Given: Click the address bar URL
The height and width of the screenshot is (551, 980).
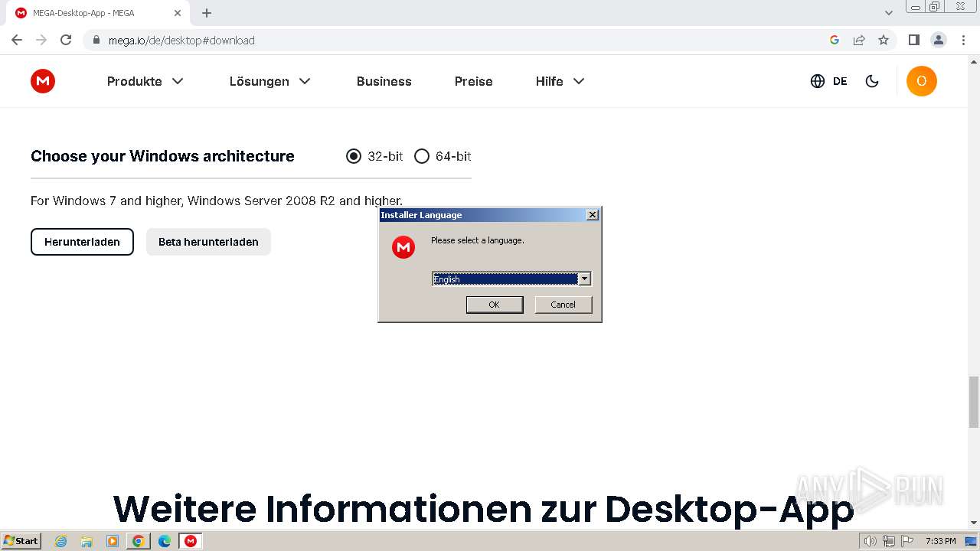Looking at the screenshot, I should point(181,40).
